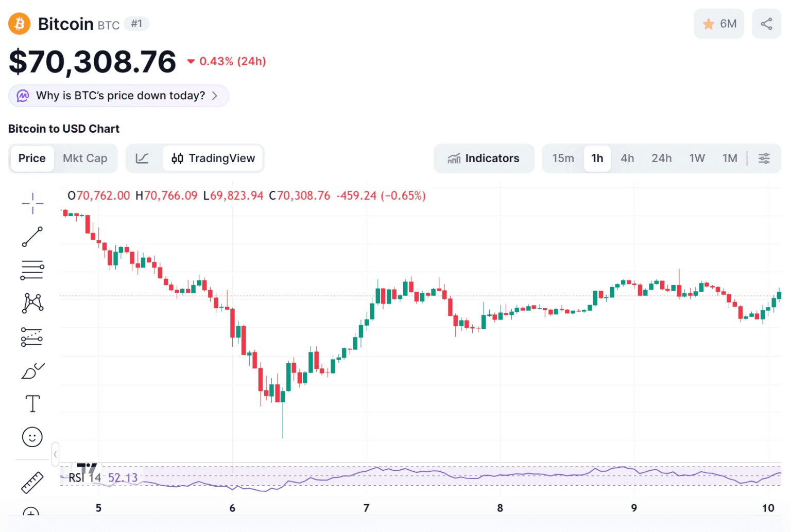
Task: Toggle the watchlist star button
Action: 719,24
